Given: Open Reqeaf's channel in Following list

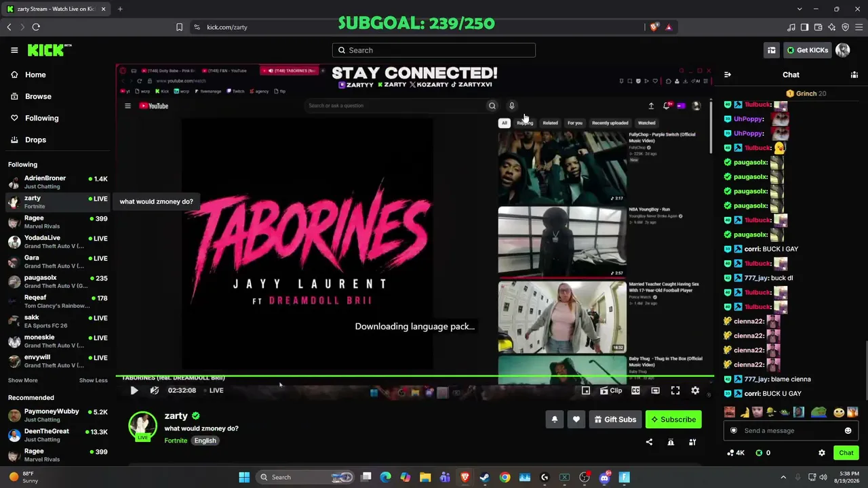Looking at the screenshot, I should [57, 302].
